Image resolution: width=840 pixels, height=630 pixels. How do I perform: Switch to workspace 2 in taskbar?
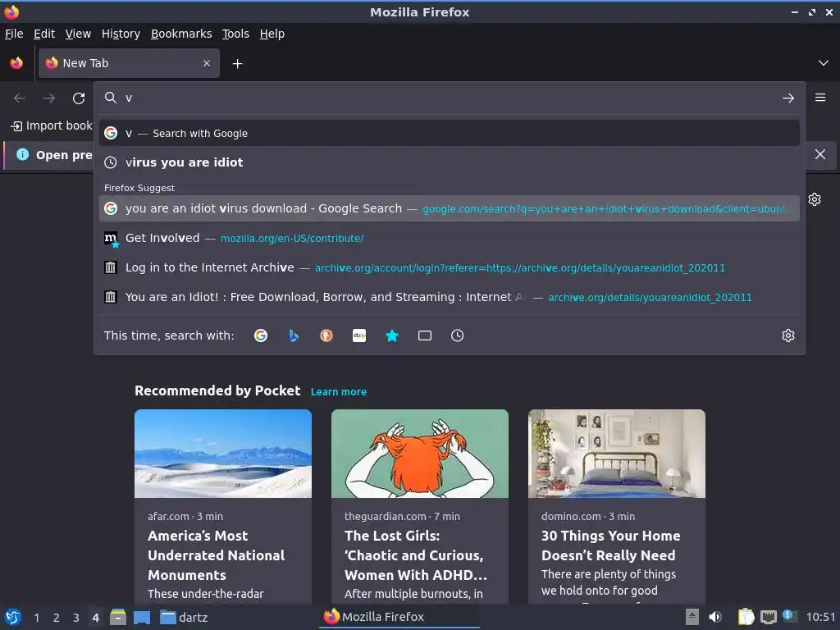pyautogui.click(x=57, y=618)
